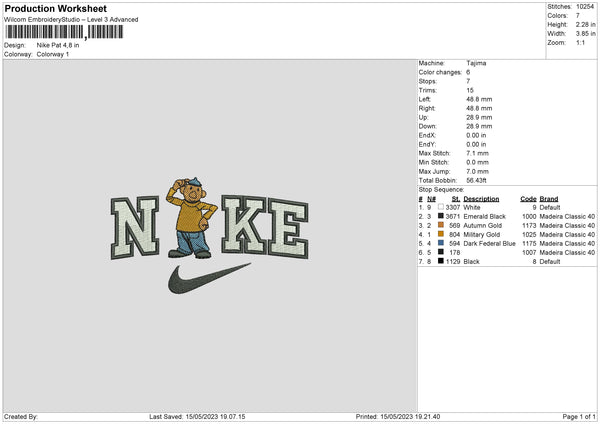This screenshot has width=600, height=424.
Task: Click the 'Down:' measurement label
Action: [427, 126]
